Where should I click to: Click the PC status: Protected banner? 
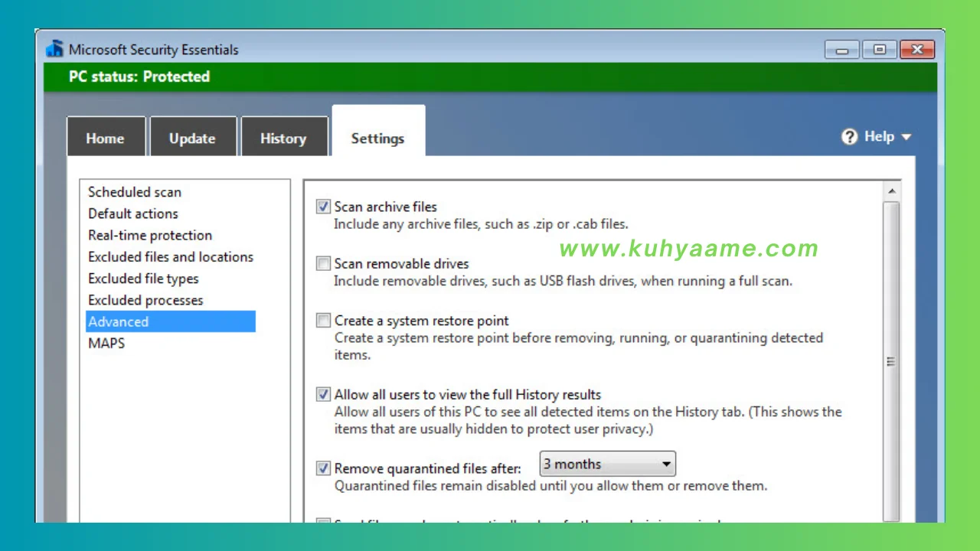click(490, 77)
